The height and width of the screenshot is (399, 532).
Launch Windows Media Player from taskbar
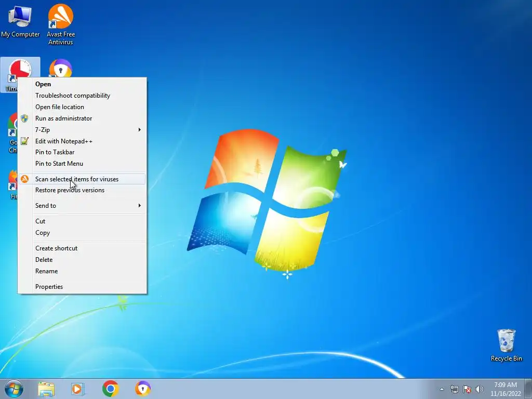[x=78, y=389]
